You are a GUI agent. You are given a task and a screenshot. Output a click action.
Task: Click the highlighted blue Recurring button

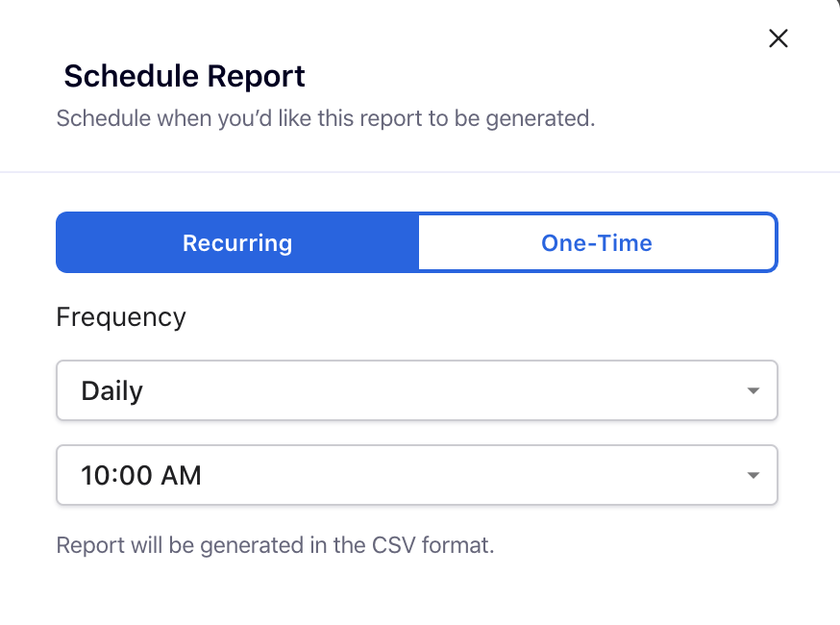pos(237,243)
